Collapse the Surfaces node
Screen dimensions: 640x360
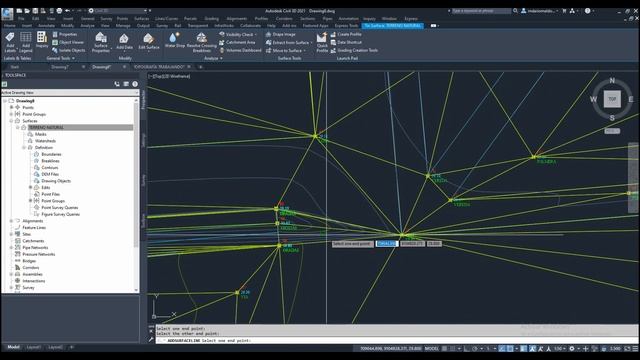coord(11,121)
